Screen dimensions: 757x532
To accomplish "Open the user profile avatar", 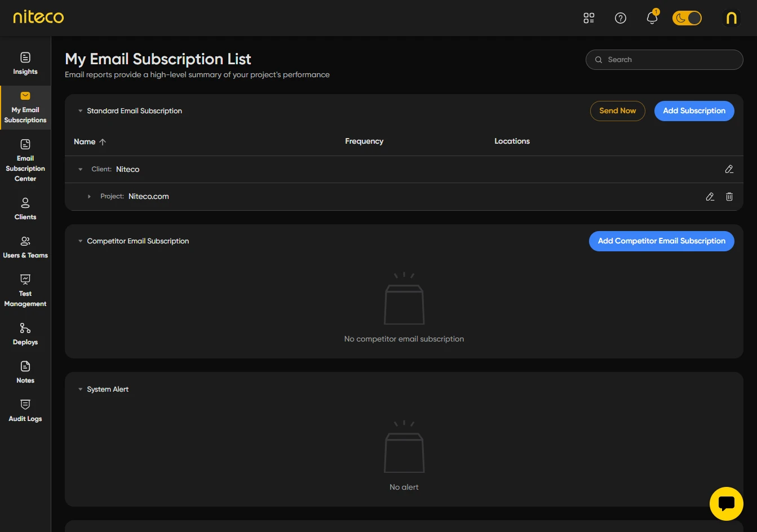I will tap(732, 18).
